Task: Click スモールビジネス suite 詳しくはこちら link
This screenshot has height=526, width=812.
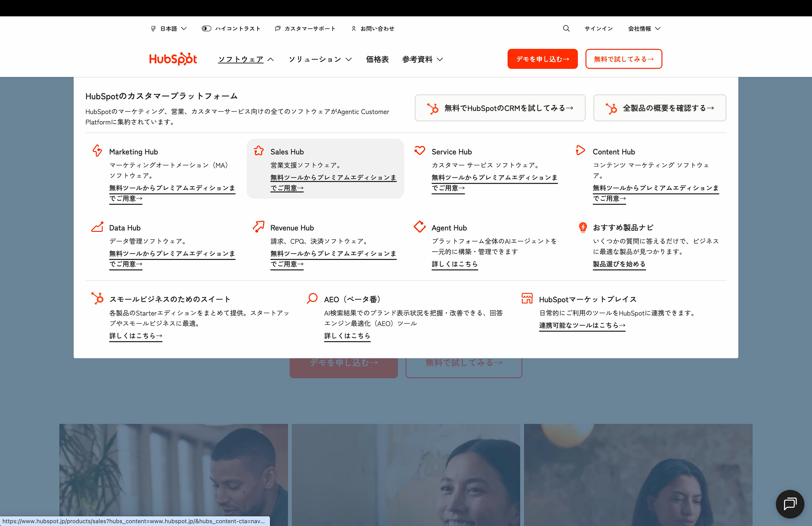Action: pyautogui.click(x=135, y=336)
